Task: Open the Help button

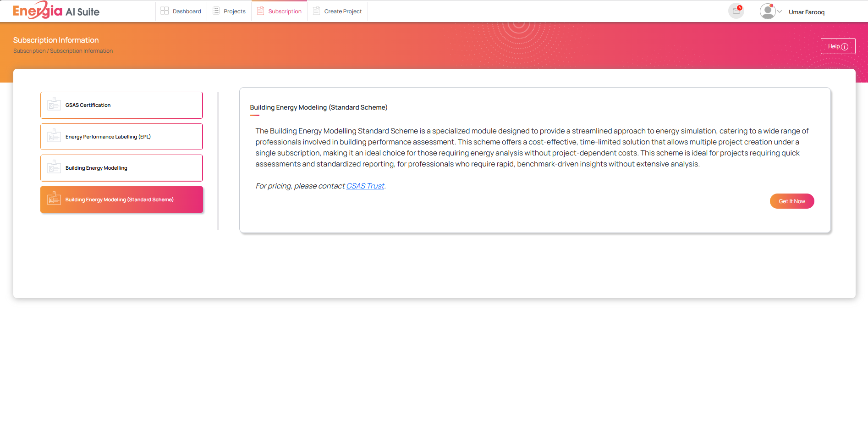Action: [838, 46]
